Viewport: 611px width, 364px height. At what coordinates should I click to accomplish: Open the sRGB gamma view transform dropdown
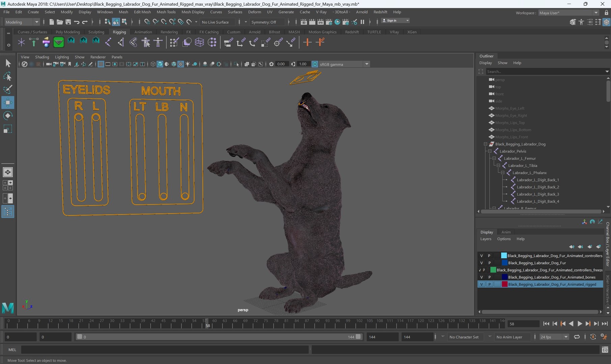pos(344,64)
